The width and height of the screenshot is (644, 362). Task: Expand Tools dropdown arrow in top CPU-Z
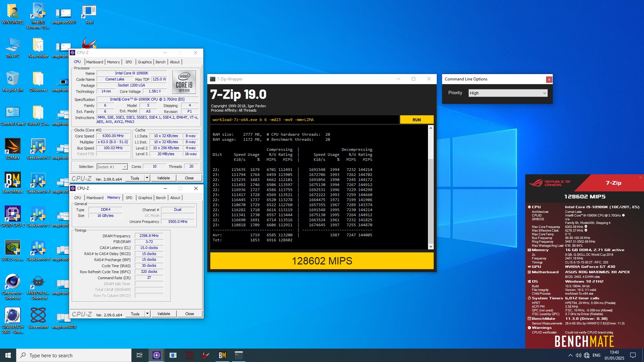(x=147, y=178)
